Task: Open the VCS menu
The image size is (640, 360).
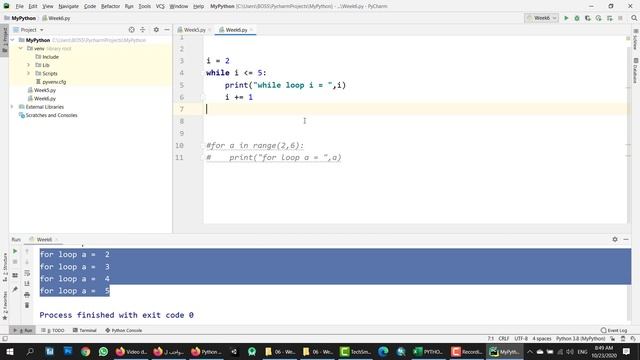Action: tap(160, 6)
